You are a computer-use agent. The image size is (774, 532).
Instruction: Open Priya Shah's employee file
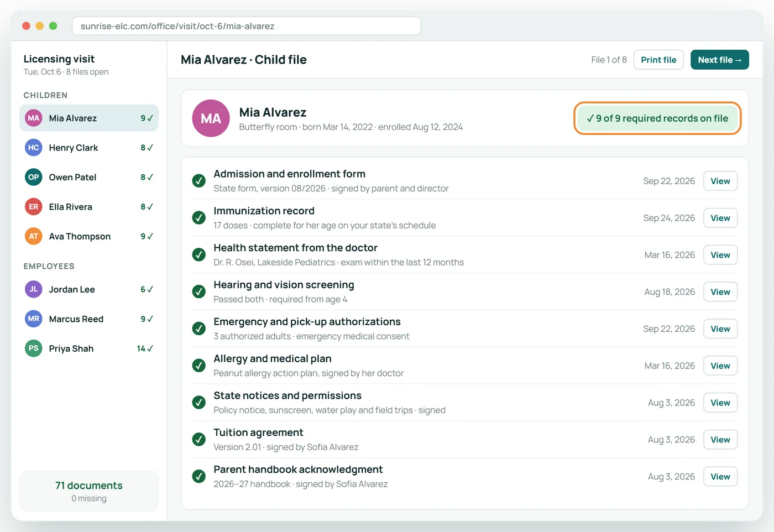pos(89,348)
